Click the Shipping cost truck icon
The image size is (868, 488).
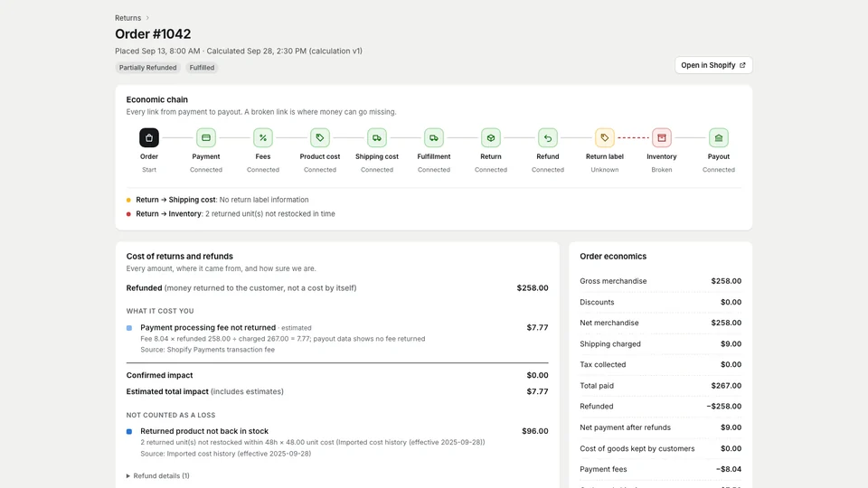377,137
